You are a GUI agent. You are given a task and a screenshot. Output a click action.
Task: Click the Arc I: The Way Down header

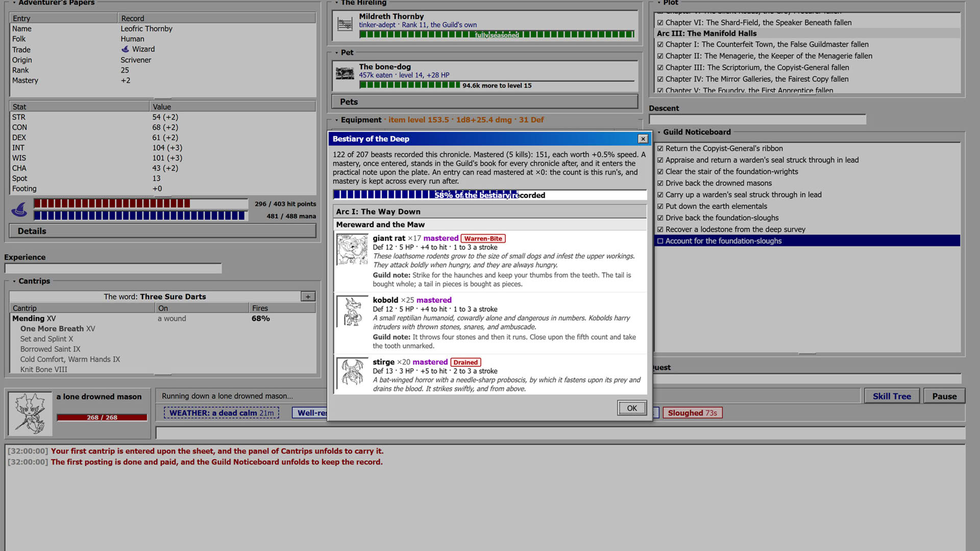pos(490,212)
